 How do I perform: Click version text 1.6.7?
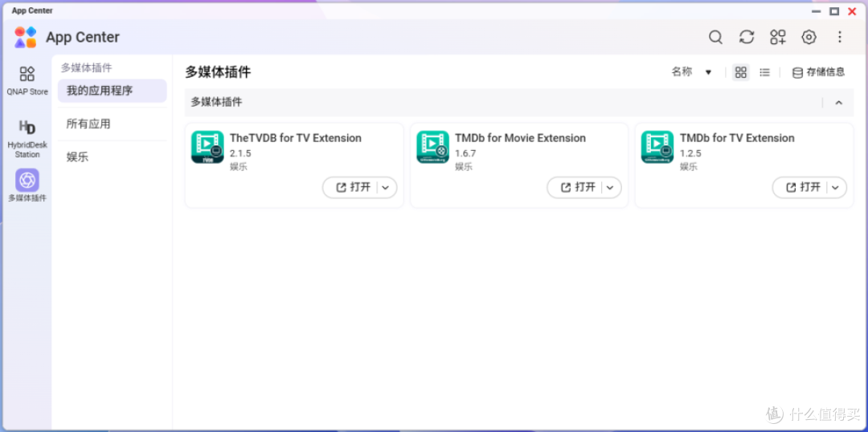pos(465,154)
